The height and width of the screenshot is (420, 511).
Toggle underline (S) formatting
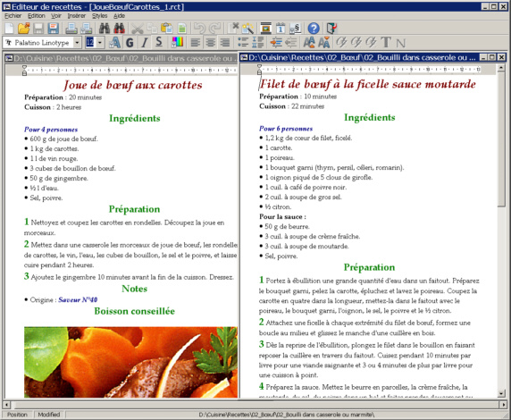click(x=159, y=42)
